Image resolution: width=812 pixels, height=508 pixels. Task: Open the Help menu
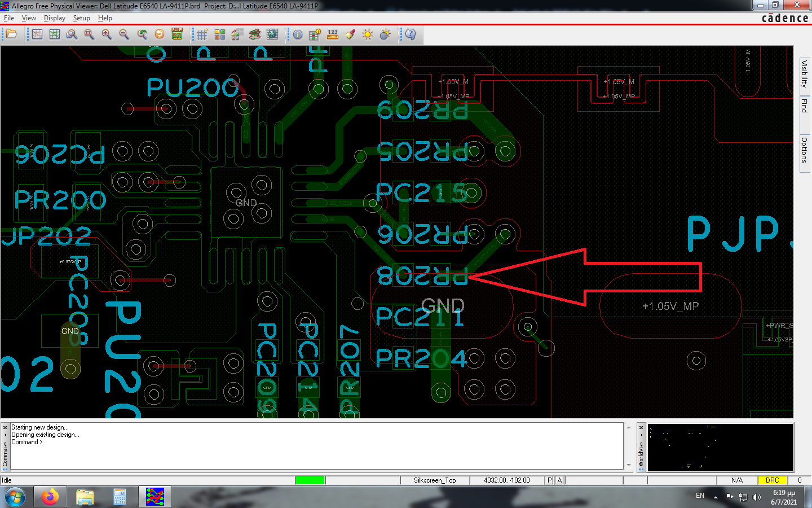105,18
